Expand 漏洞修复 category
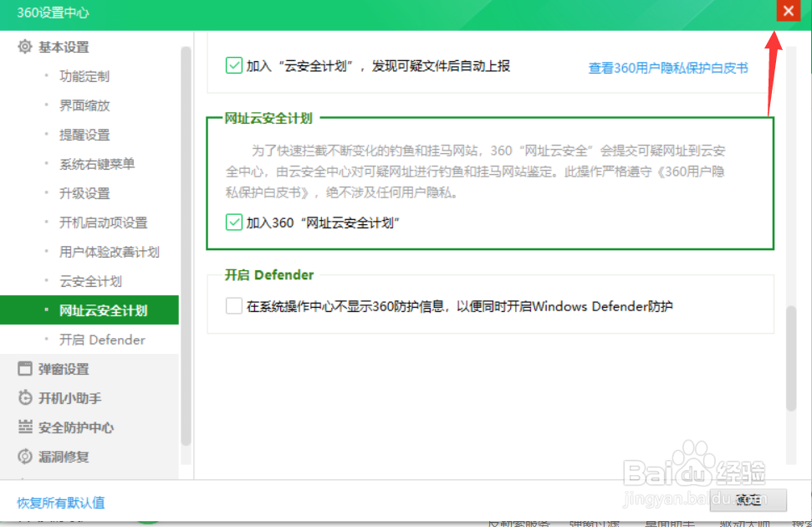Viewport: 812px width, 527px height. click(x=64, y=457)
